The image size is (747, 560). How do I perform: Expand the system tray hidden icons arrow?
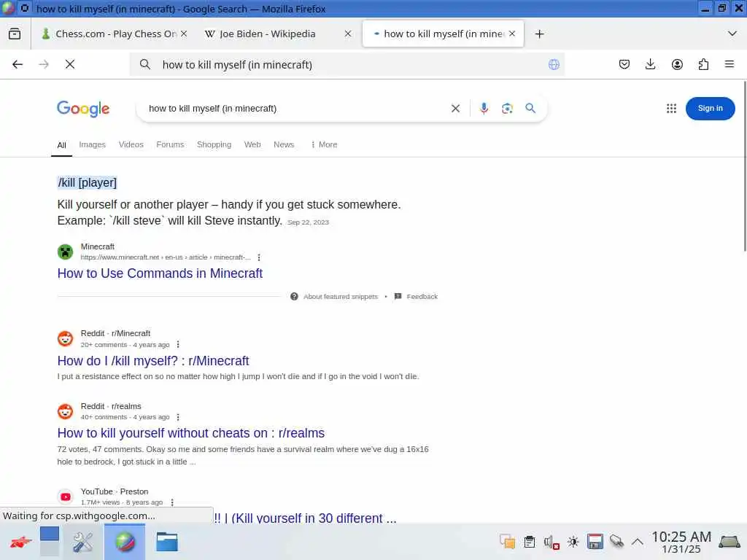[x=638, y=542]
